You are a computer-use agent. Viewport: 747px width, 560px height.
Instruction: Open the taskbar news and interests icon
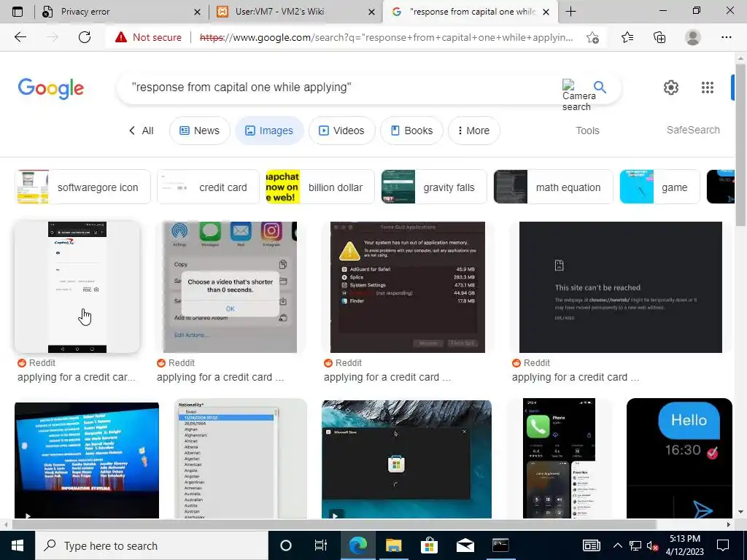coord(591,545)
